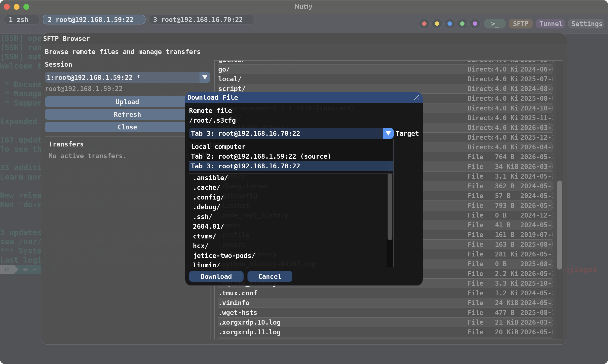Select the .tmux.conf file row
This screenshot has height=364, width=608.
[x=385, y=293]
